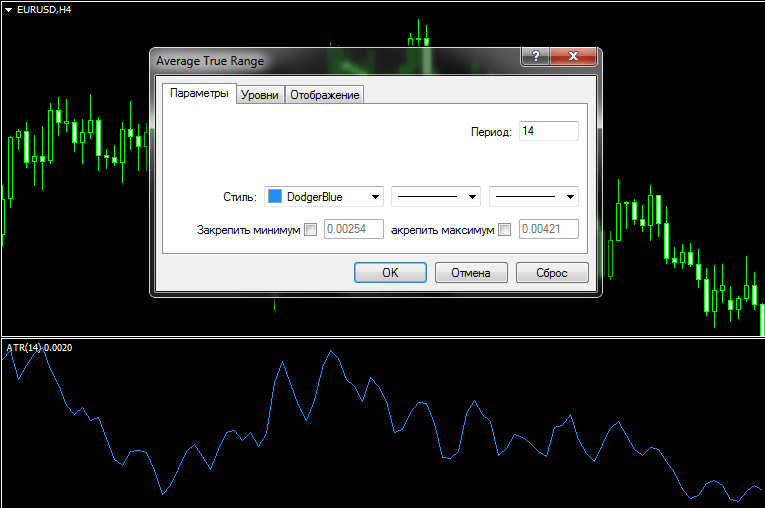Image resolution: width=765 pixels, height=508 pixels.
Task: Click the Сброс reset button
Action: pos(552,273)
